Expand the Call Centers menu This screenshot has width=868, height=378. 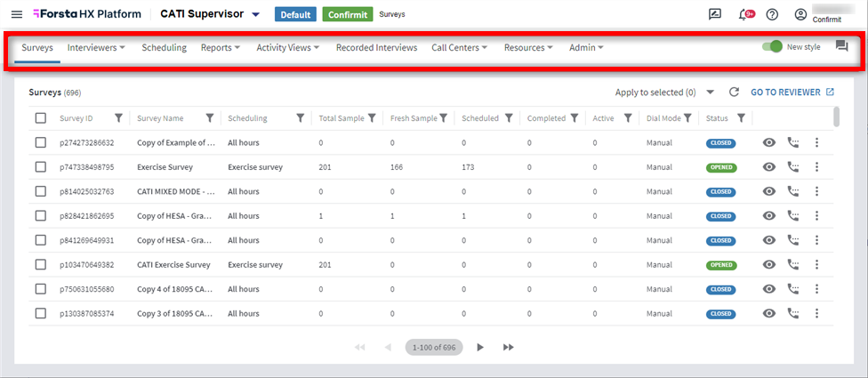[460, 48]
